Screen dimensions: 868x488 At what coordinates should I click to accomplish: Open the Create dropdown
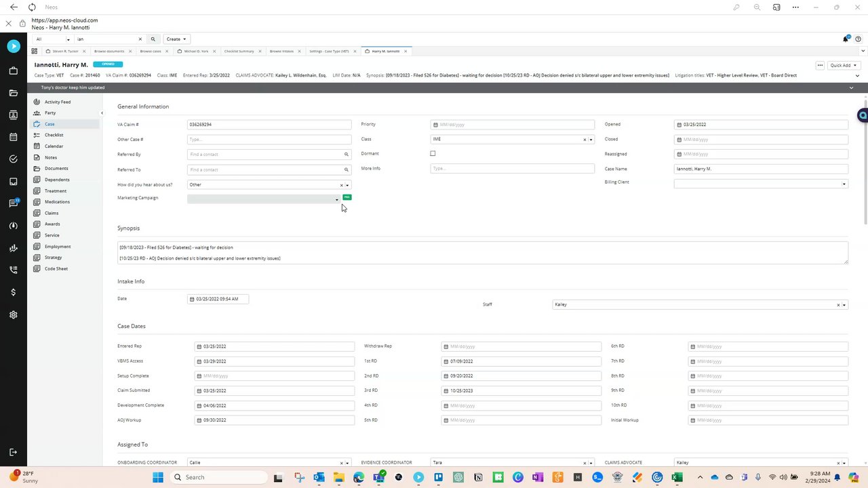176,39
